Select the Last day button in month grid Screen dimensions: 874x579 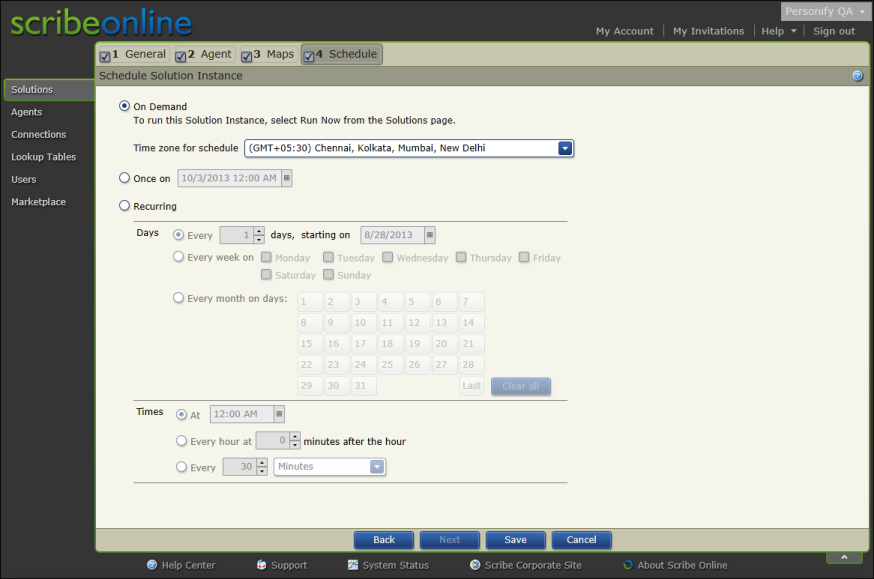click(472, 386)
